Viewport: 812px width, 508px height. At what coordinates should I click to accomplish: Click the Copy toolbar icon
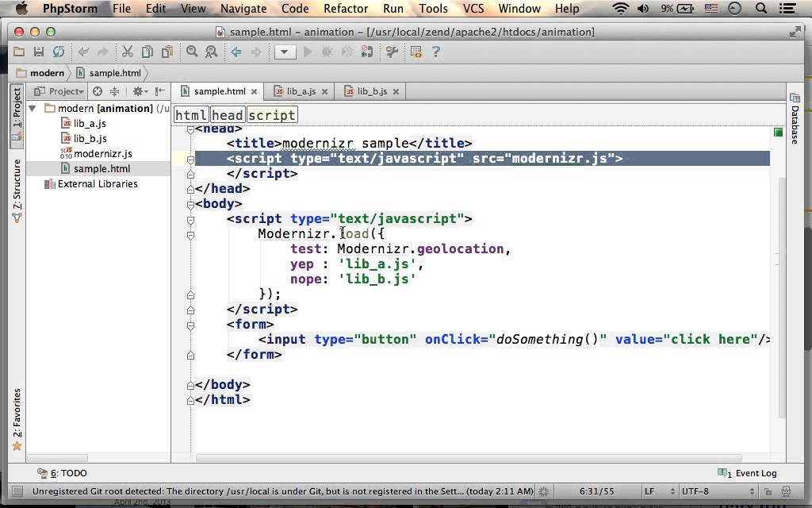[147, 52]
